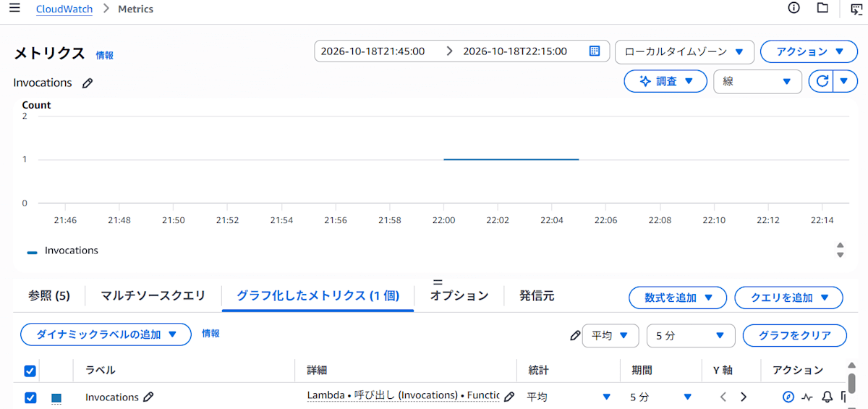Switch to the 参照 (5) tab
This screenshot has width=868, height=409.
pyautogui.click(x=49, y=295)
